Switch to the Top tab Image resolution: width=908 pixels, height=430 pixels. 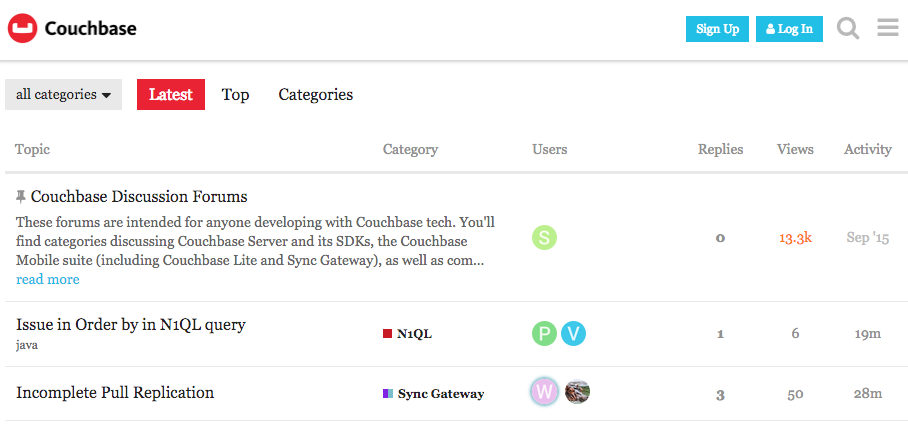click(236, 95)
